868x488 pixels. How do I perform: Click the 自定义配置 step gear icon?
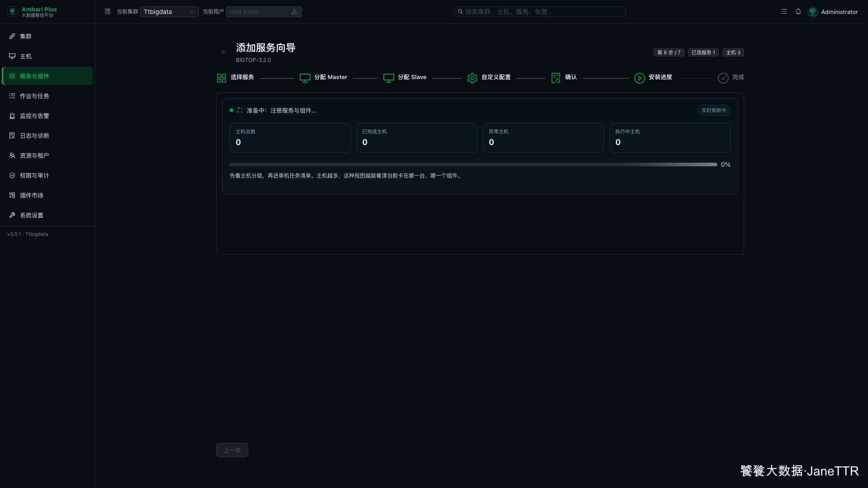coord(472,78)
